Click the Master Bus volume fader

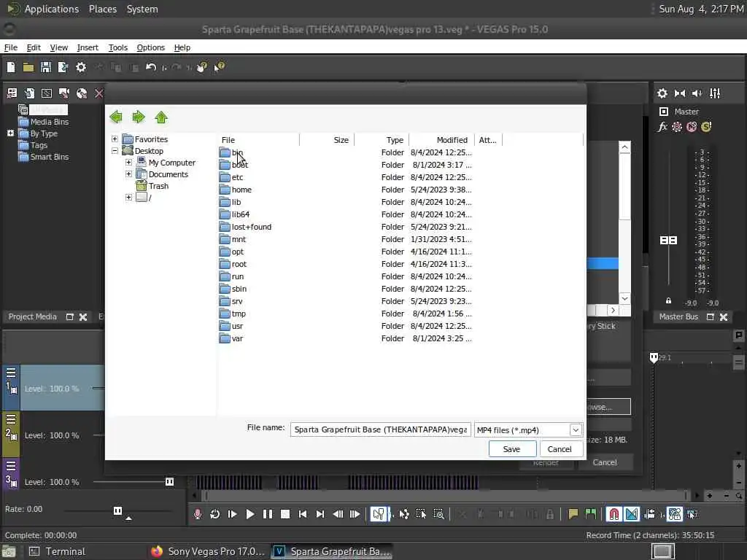(668, 240)
